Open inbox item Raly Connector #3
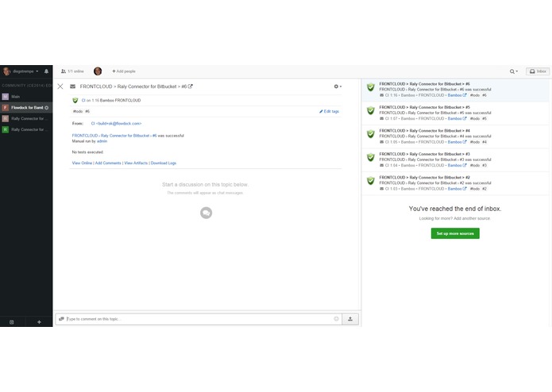This screenshot has width=552, height=392. 456,160
